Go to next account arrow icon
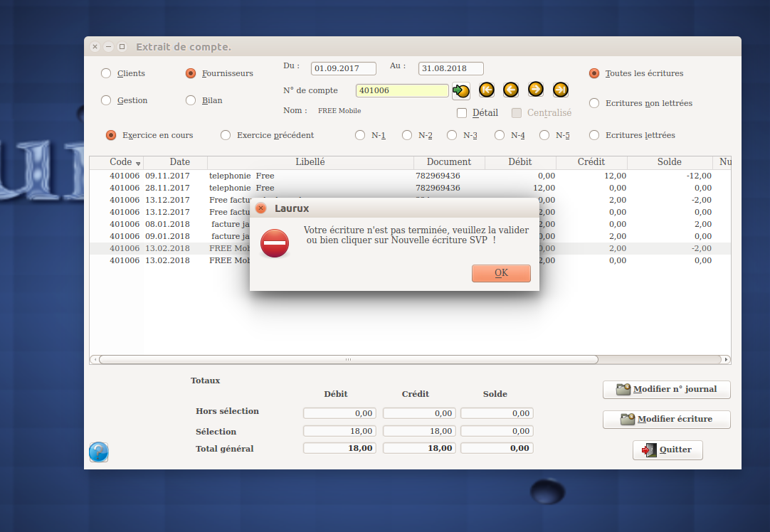Viewport: 770px width, 532px height. click(536, 90)
